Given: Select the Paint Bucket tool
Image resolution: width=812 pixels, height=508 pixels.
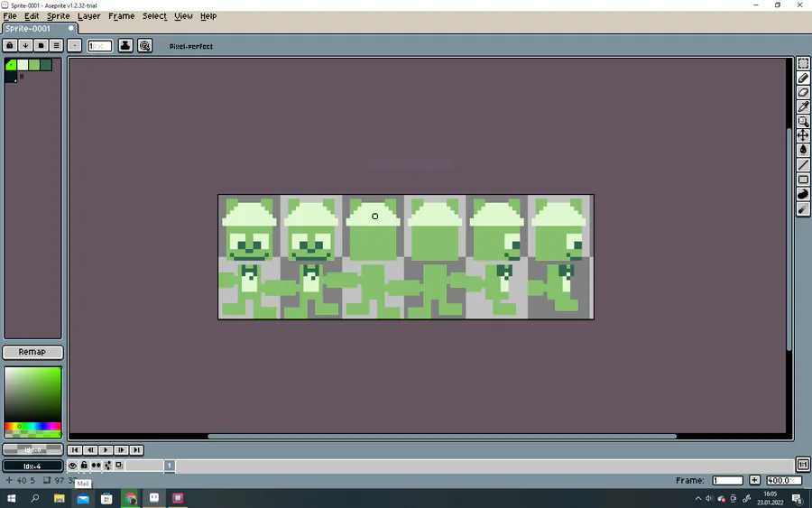Looking at the screenshot, I should 803,150.
